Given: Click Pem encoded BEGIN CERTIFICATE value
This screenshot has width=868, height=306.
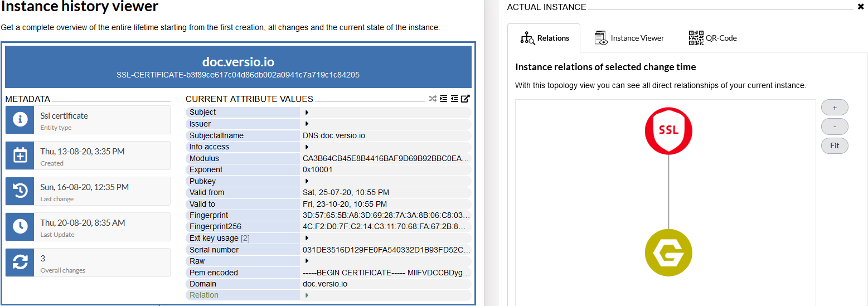Looking at the screenshot, I should pos(386,273).
